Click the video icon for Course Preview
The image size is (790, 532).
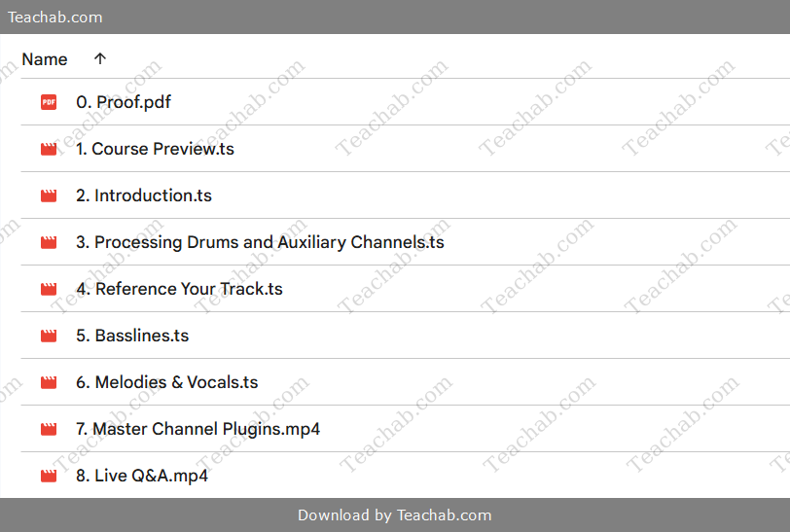(49, 149)
